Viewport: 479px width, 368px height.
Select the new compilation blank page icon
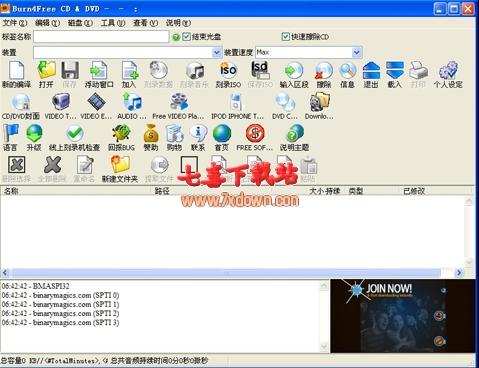(x=16, y=70)
